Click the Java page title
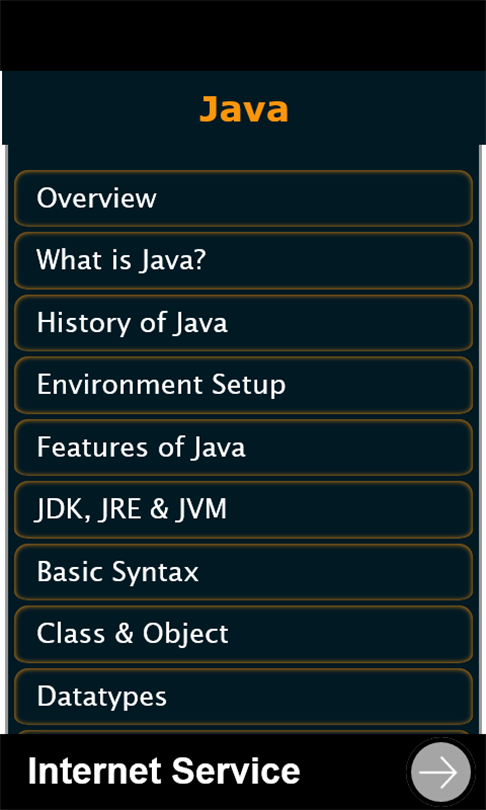 (x=244, y=109)
